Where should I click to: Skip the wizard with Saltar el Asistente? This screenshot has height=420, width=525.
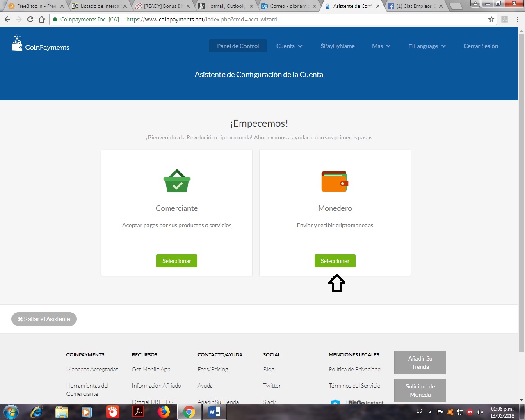pos(44,319)
